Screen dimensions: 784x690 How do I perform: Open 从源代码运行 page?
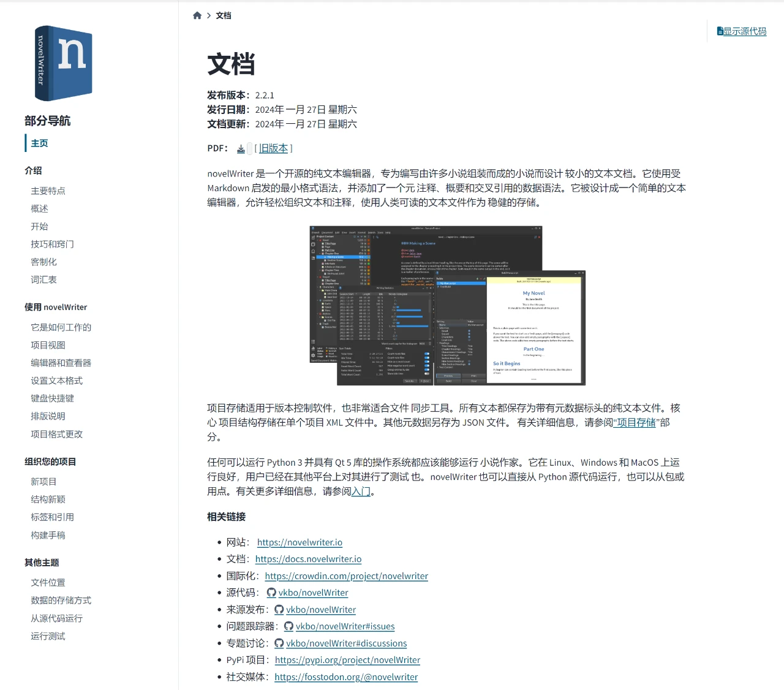(56, 619)
